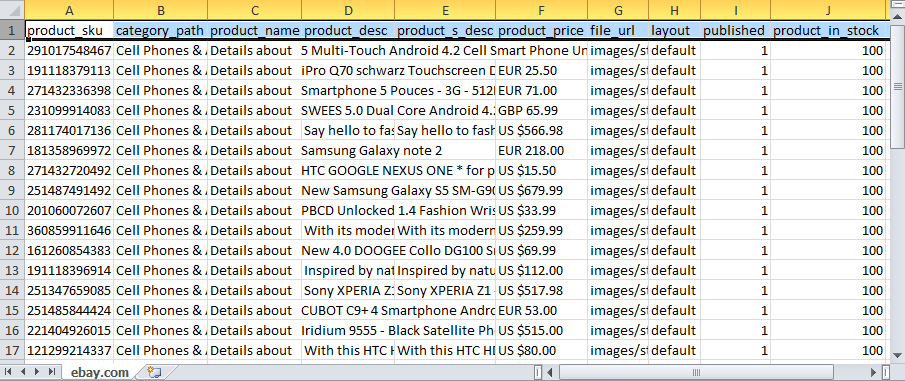Select the product_in_stock header cell

click(x=828, y=30)
